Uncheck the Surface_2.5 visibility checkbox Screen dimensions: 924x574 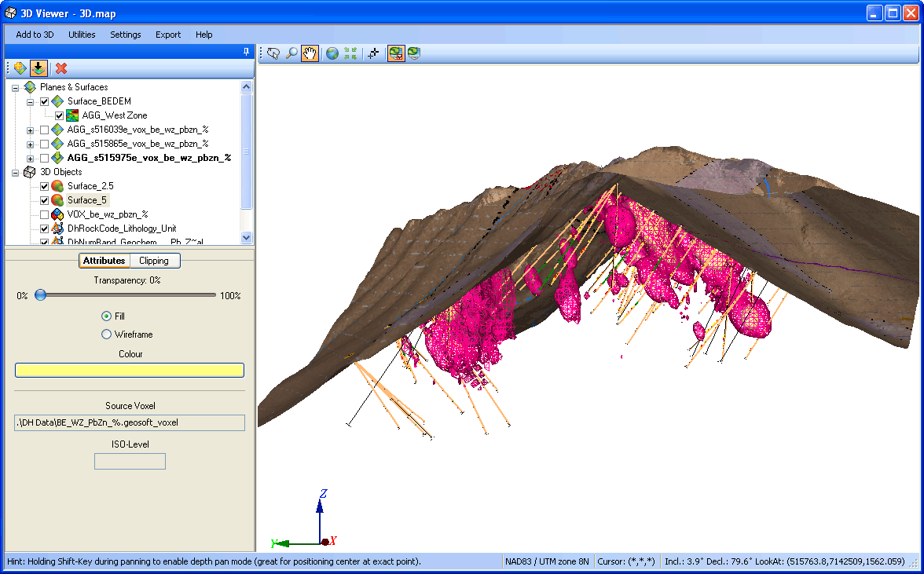point(45,186)
